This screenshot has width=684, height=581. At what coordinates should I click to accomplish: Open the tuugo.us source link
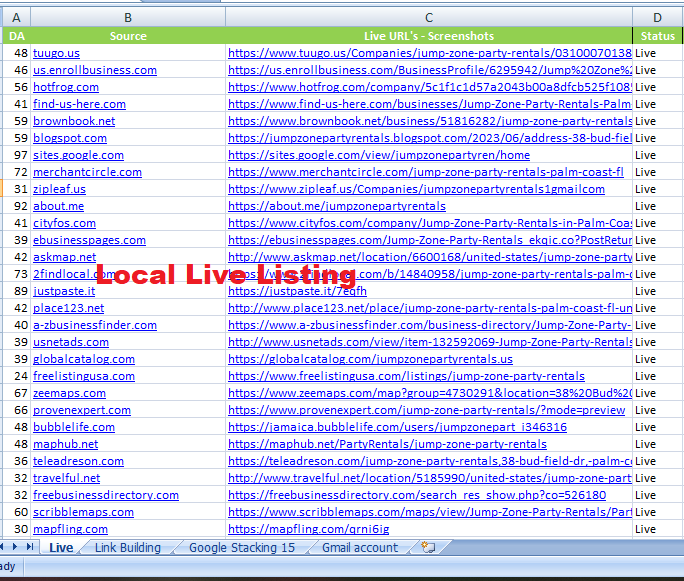click(x=56, y=53)
